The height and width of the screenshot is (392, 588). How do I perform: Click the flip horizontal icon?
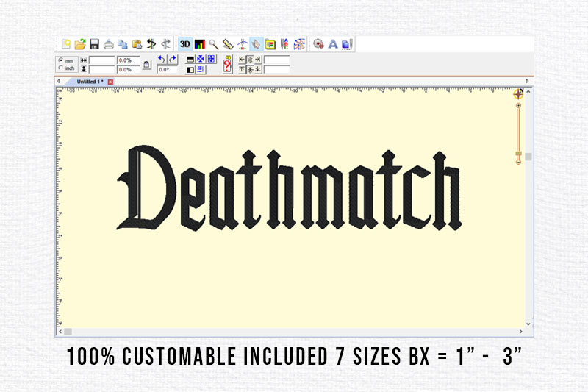(190, 70)
